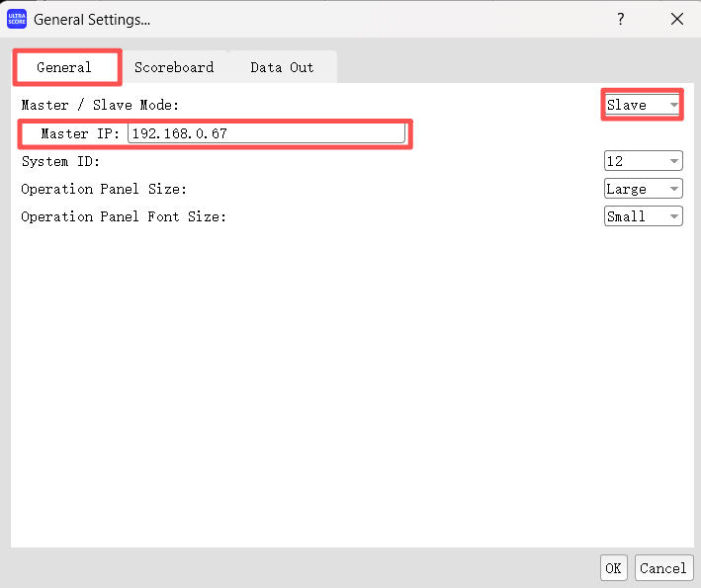Click the "Master / Slave Mode:" label
The image size is (701, 588).
[x=98, y=105]
